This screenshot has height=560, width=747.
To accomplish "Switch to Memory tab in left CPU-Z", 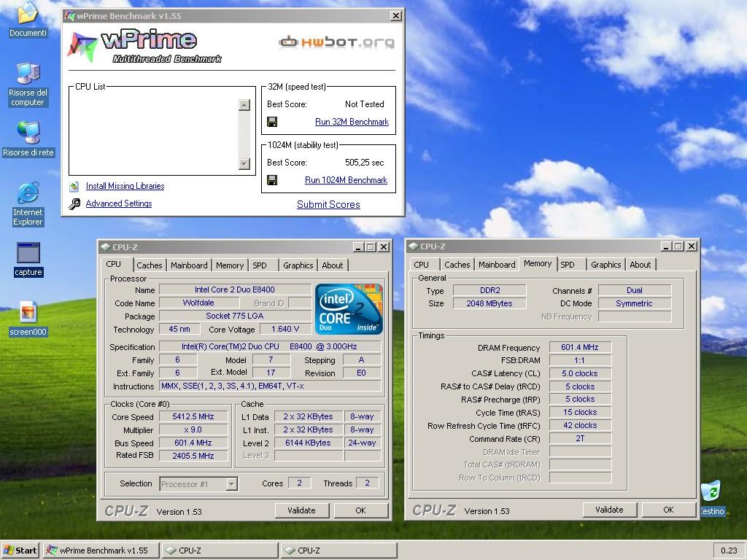I will [x=230, y=265].
